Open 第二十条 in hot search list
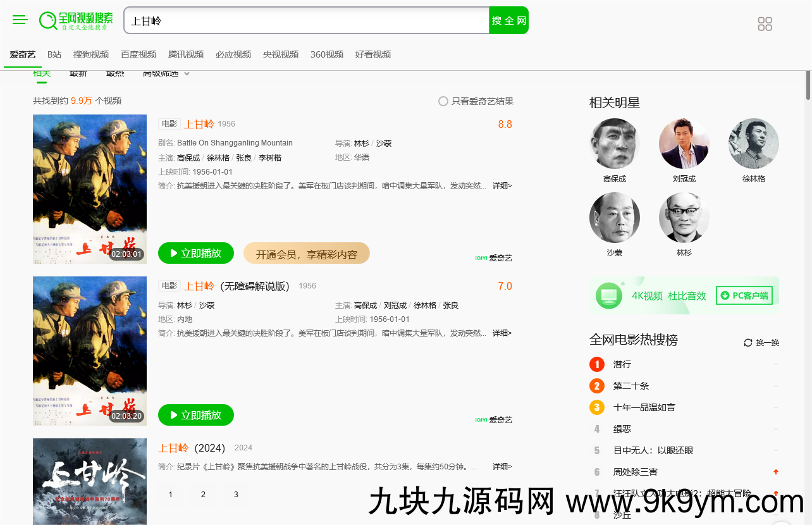The height and width of the screenshot is (525, 812). coord(631,386)
